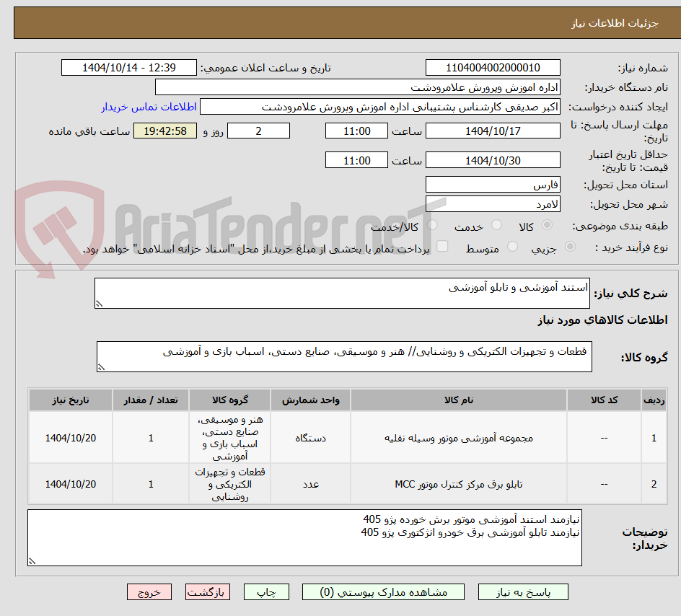Click the buyer notes text area
The image size is (681, 616).
[x=304, y=538]
